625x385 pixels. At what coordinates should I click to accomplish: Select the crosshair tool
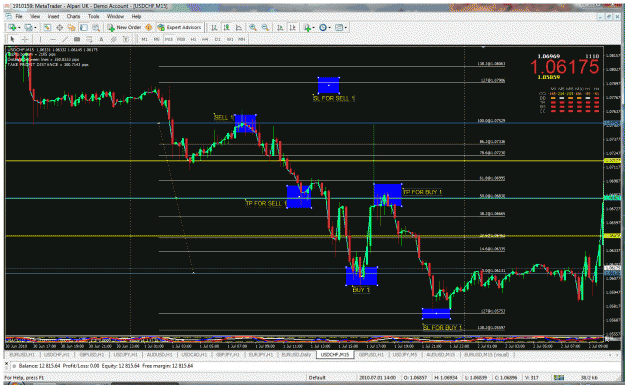[25, 39]
